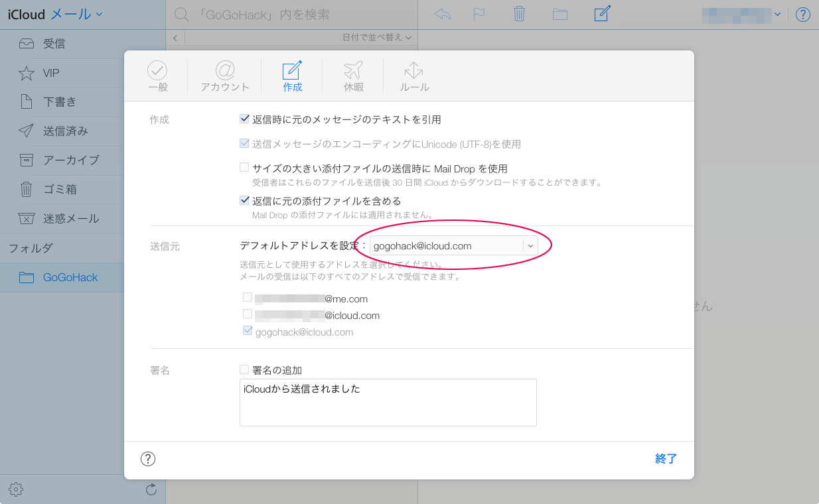Toggle the gogohack@icloud.com address checkbox

248,331
